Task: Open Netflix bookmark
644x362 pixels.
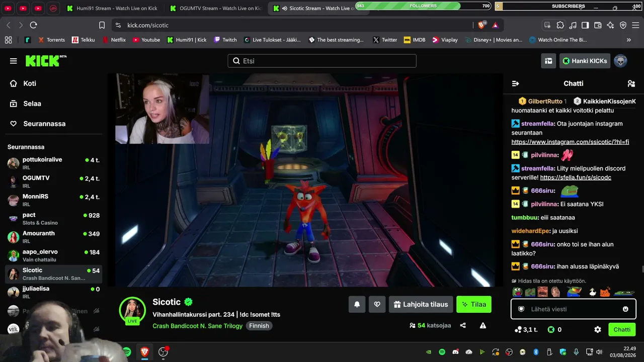Action: point(114,40)
